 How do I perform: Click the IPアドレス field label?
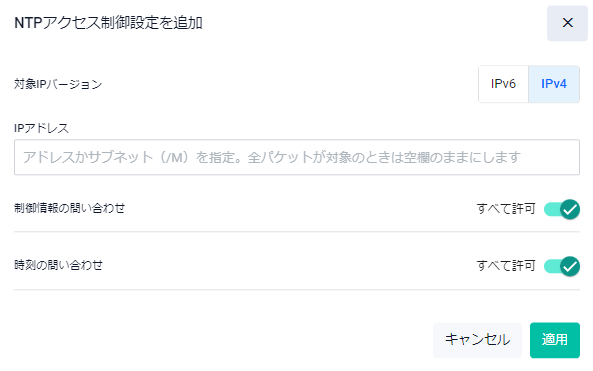click(42, 128)
